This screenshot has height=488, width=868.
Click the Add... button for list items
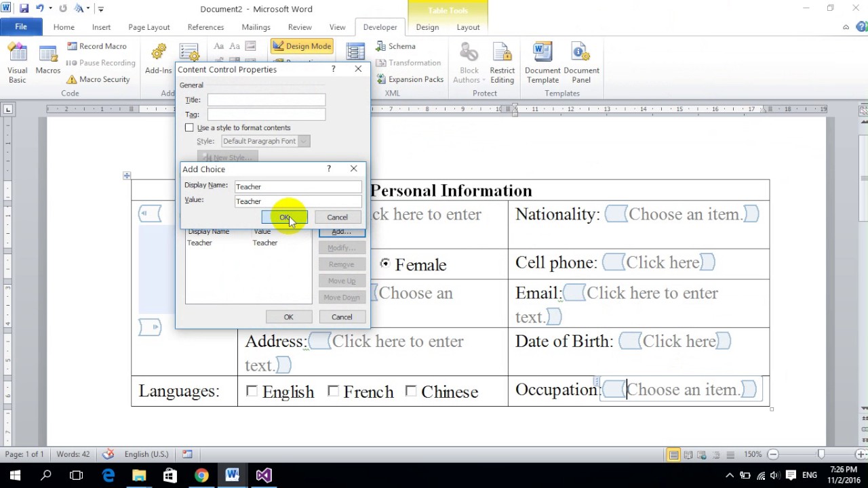[x=341, y=232]
